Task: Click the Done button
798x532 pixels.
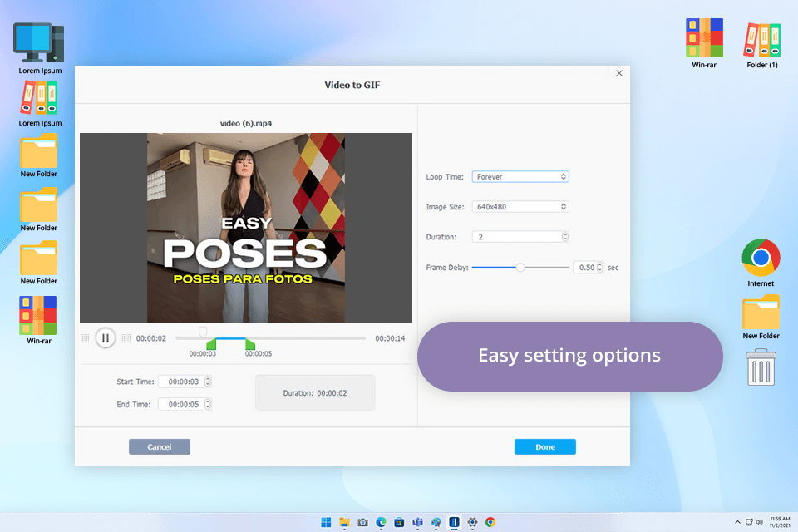Action: click(545, 446)
